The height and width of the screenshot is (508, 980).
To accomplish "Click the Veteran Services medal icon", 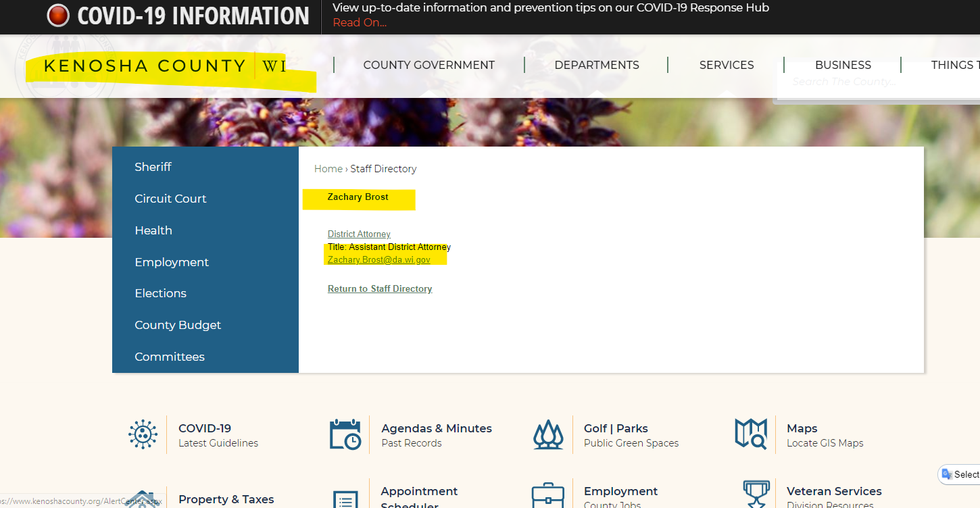I will coord(756,494).
